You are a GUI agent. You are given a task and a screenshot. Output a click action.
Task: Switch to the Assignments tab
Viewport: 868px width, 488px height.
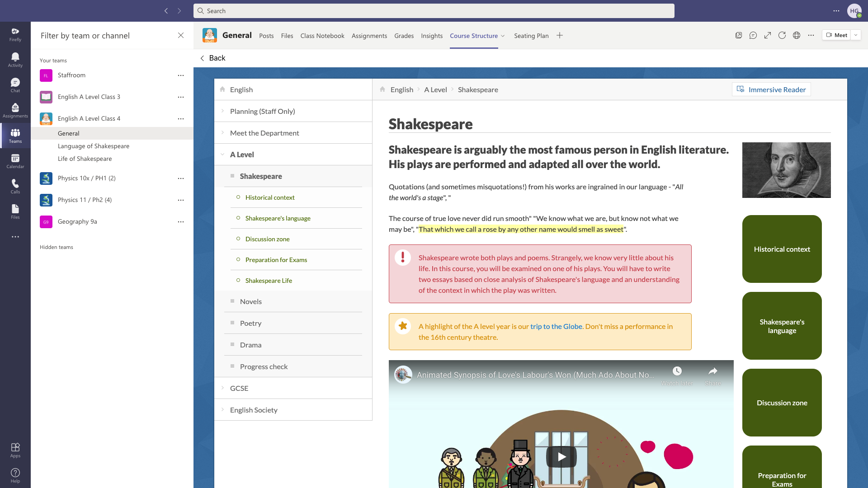369,36
